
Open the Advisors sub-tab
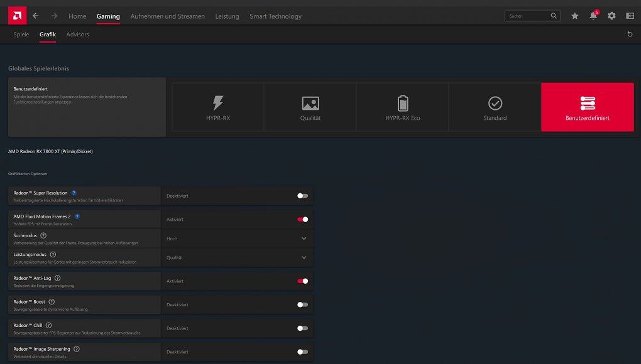pyautogui.click(x=78, y=35)
